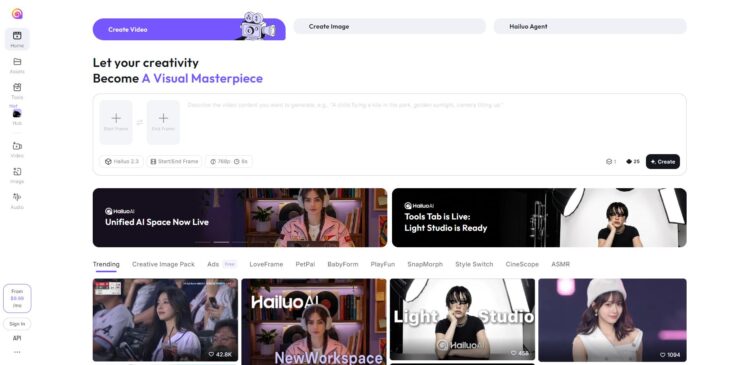Open the From $9.99 pricing button
This screenshot has width=750, height=365.
pos(17,299)
